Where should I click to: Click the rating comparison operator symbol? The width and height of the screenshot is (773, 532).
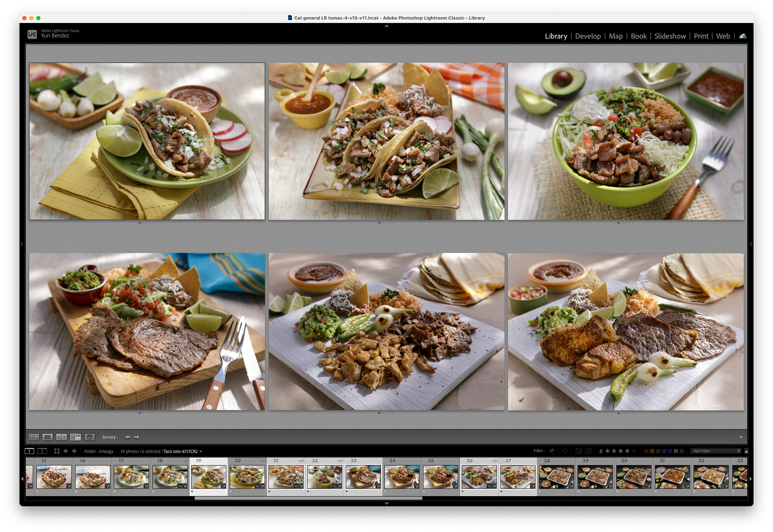click(x=601, y=451)
